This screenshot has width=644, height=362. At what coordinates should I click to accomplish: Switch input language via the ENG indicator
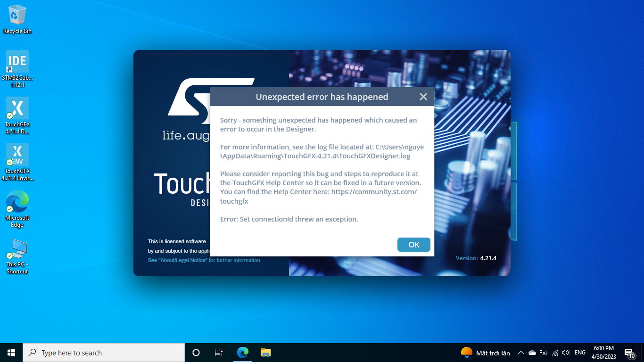click(579, 352)
